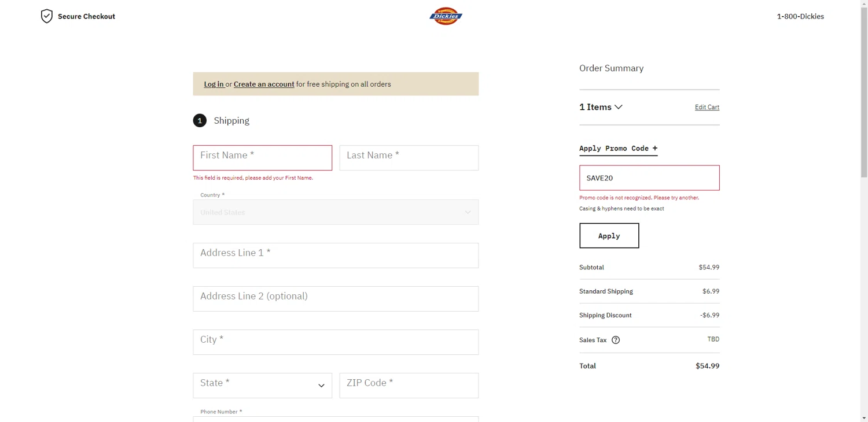Click the Secure Checkout shield icon
This screenshot has height=422, width=868.
point(47,16)
